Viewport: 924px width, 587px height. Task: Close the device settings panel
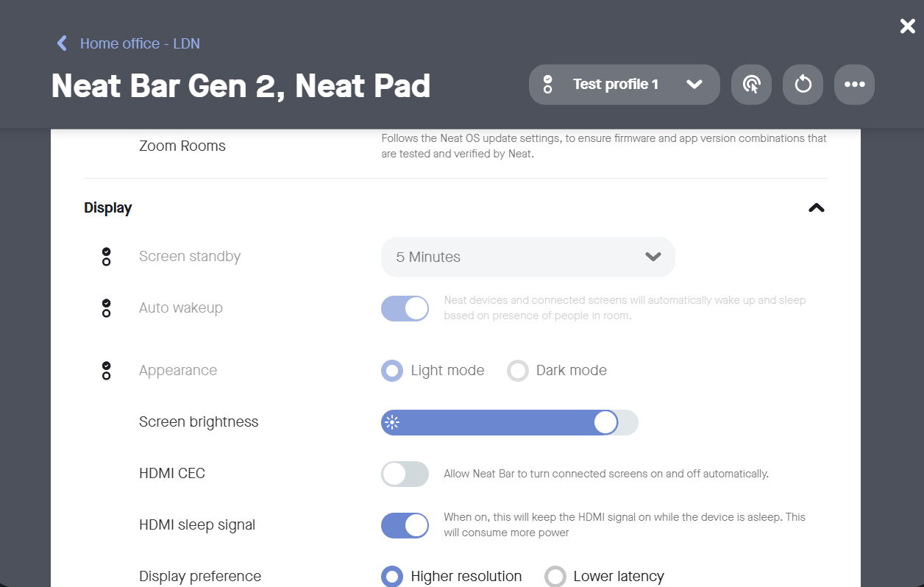click(907, 26)
